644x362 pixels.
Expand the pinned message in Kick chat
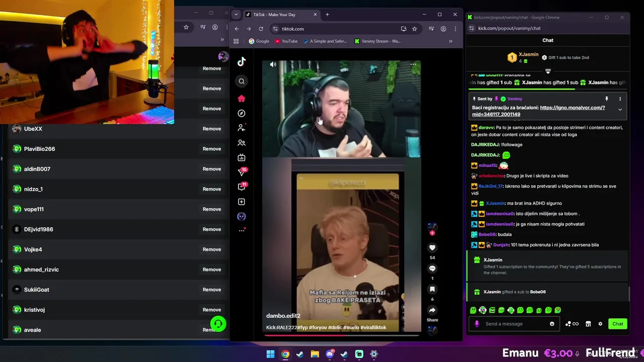click(x=620, y=110)
